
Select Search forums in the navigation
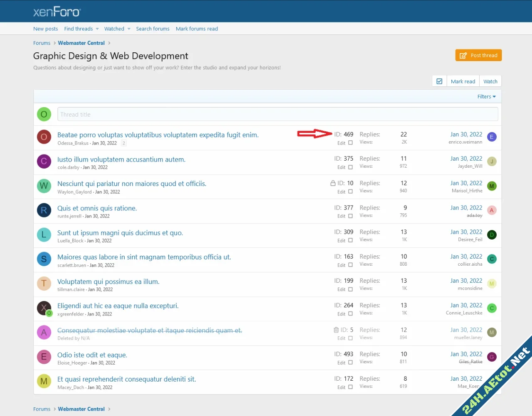(153, 29)
